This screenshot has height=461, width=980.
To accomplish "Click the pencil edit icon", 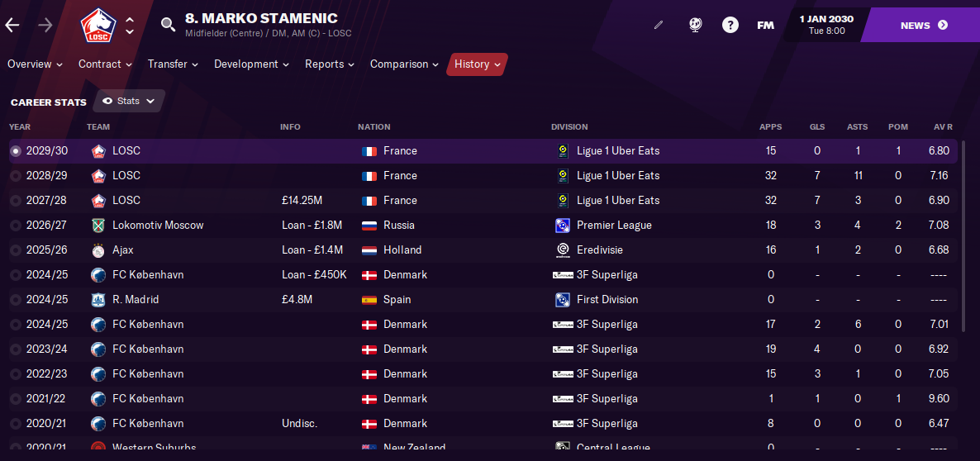I will [x=658, y=25].
